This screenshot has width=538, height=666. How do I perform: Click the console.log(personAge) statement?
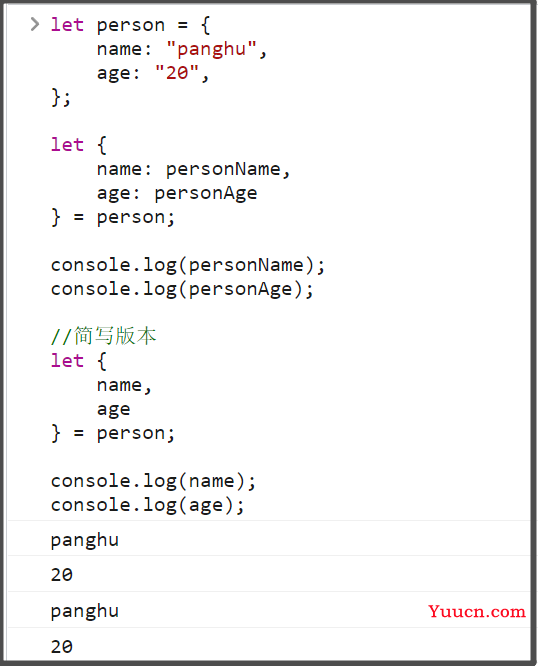click(182, 290)
